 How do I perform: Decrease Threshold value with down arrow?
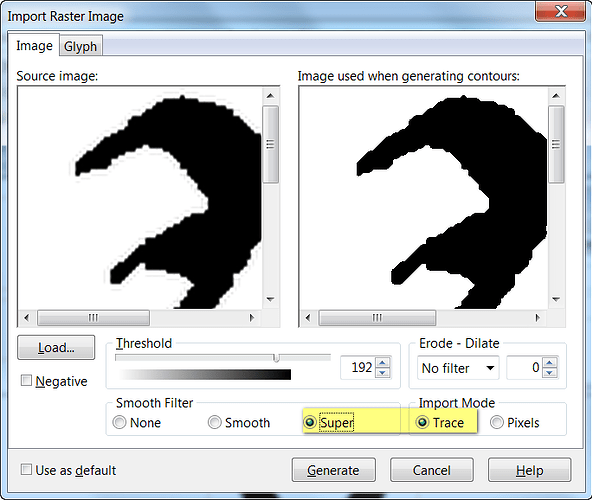[x=383, y=373]
